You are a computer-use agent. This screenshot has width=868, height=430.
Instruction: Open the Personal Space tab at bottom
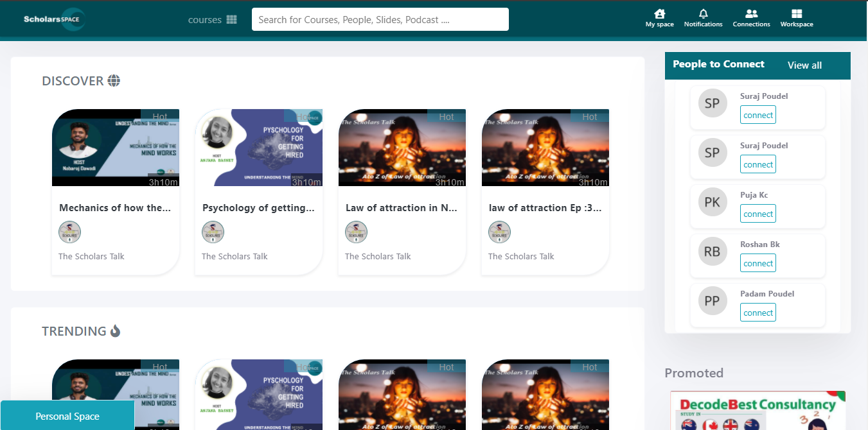click(x=67, y=416)
